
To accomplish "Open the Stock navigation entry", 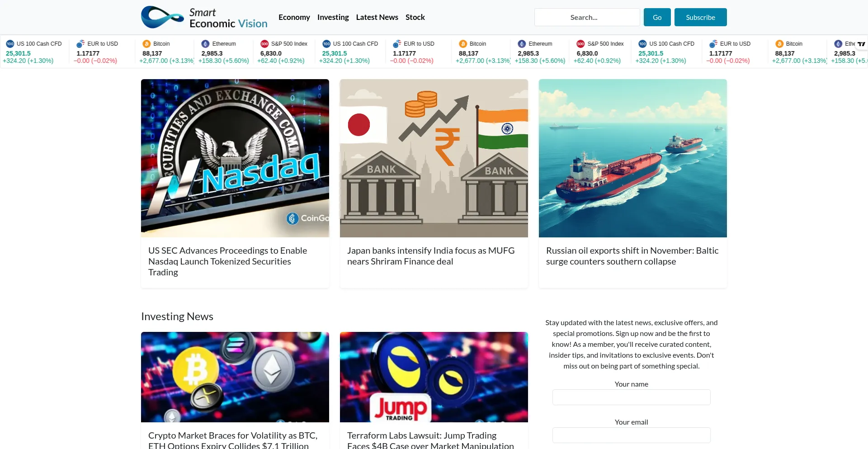I will coord(415,17).
